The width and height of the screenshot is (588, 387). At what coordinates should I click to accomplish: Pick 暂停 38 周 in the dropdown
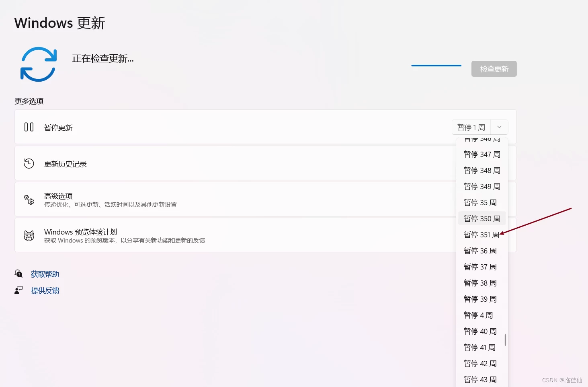pos(482,283)
